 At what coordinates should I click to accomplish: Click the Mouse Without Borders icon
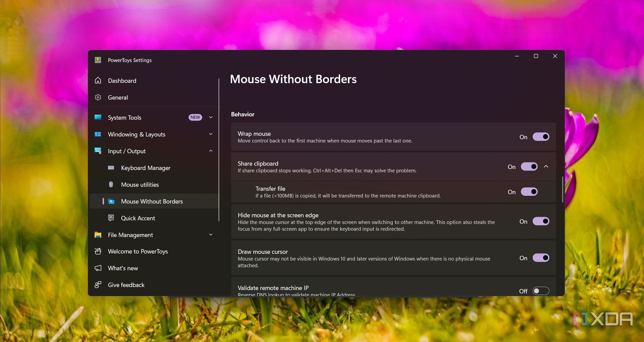tap(111, 201)
